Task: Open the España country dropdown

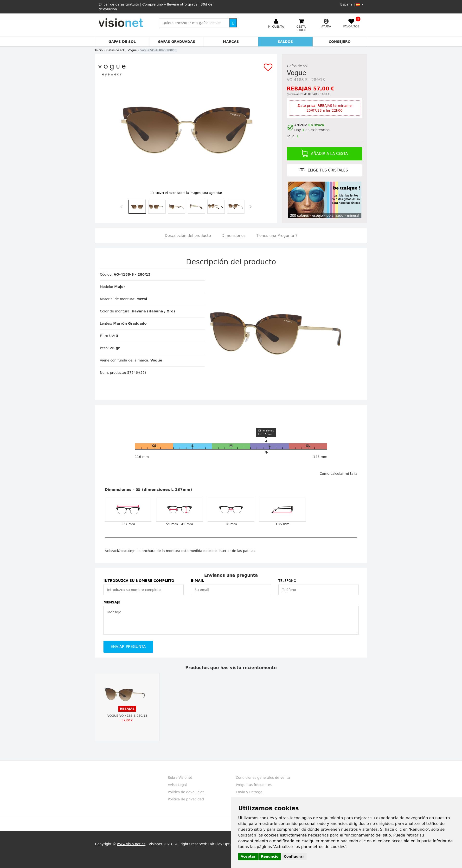Action: 352,4
